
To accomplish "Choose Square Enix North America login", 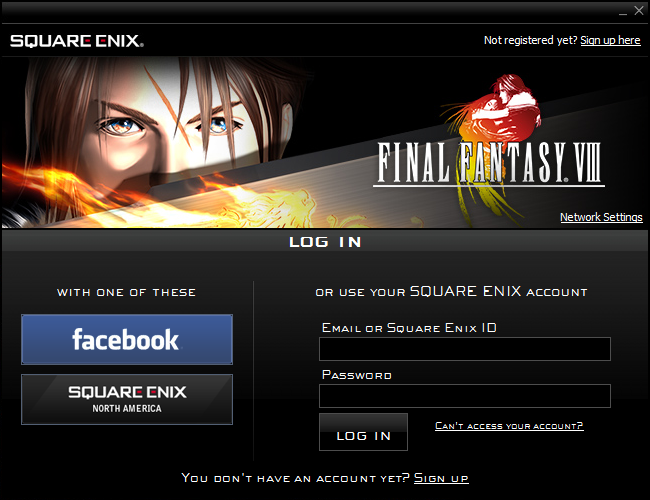I will (127, 399).
